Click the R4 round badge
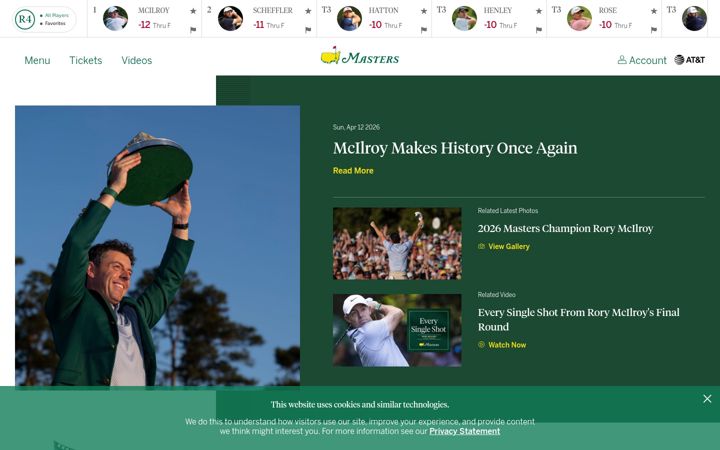Image resolution: width=720 pixels, height=450 pixels. pos(24,19)
